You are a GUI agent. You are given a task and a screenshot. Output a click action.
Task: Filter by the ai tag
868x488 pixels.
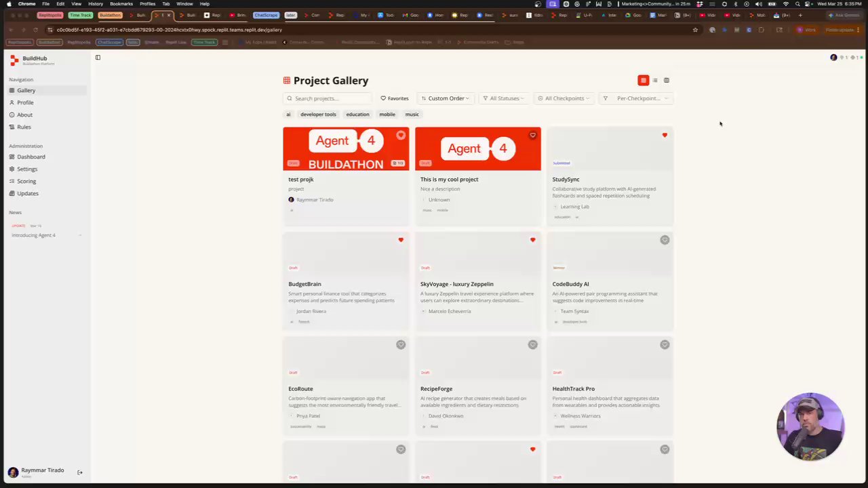coord(288,115)
